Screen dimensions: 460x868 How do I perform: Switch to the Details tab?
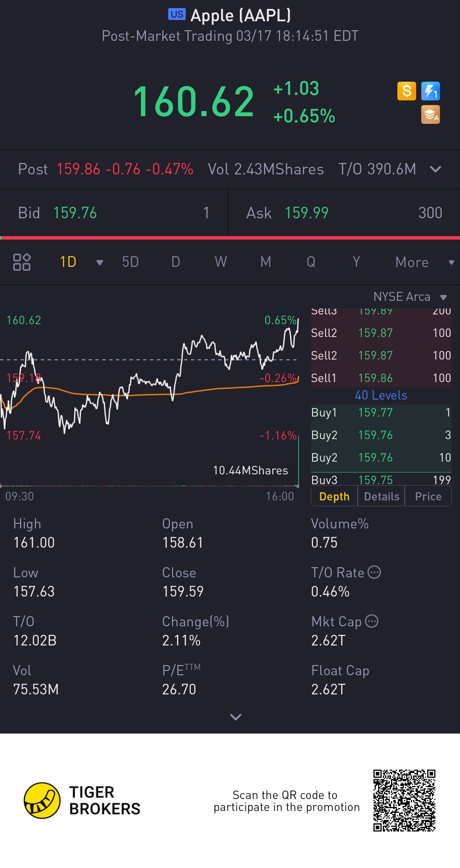[382, 497]
